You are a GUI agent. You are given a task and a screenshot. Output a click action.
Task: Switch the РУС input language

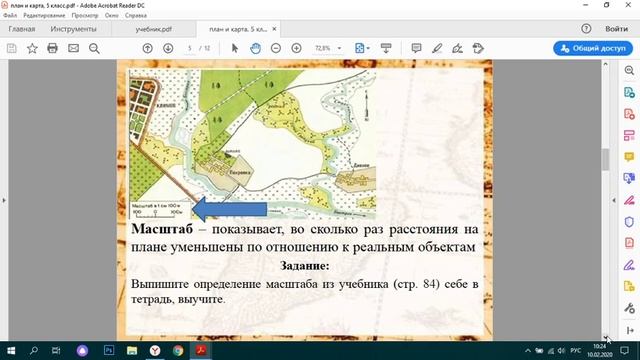[x=576, y=351]
